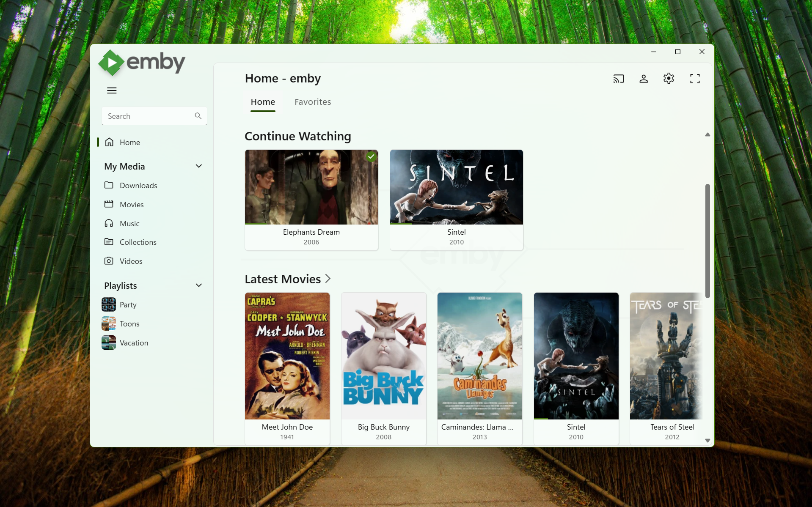Open the settings gear icon
The image size is (812, 507).
click(669, 78)
